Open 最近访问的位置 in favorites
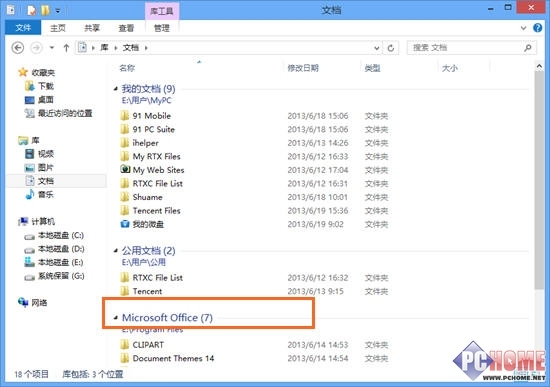Viewport: 550px width, 387px height. point(65,113)
